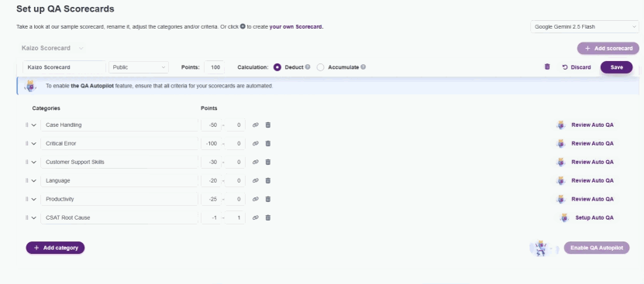Edit the -100 points field for Critical Error

(211, 143)
